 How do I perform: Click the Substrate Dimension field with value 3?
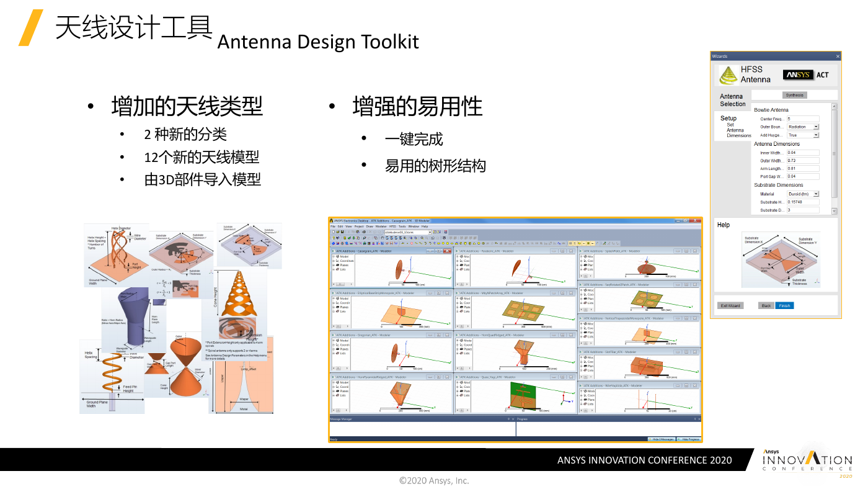click(803, 210)
